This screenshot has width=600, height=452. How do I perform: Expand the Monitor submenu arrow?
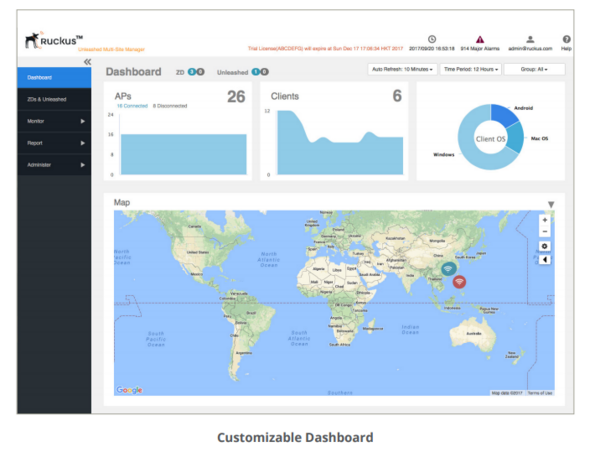[83, 121]
